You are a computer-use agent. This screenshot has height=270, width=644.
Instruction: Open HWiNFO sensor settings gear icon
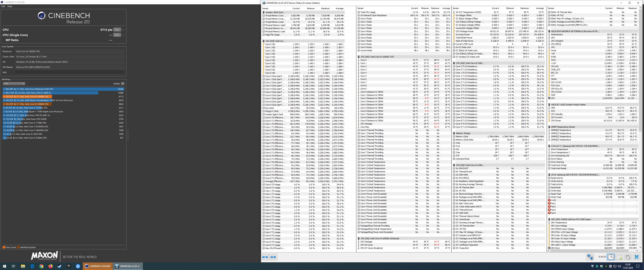click(x=628, y=257)
